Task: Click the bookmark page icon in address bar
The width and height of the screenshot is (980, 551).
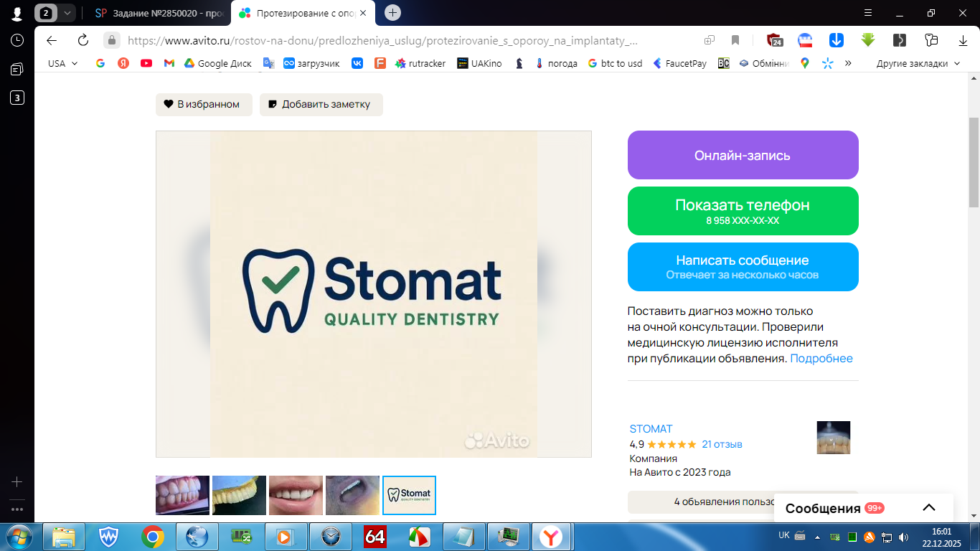Action: [x=735, y=40]
